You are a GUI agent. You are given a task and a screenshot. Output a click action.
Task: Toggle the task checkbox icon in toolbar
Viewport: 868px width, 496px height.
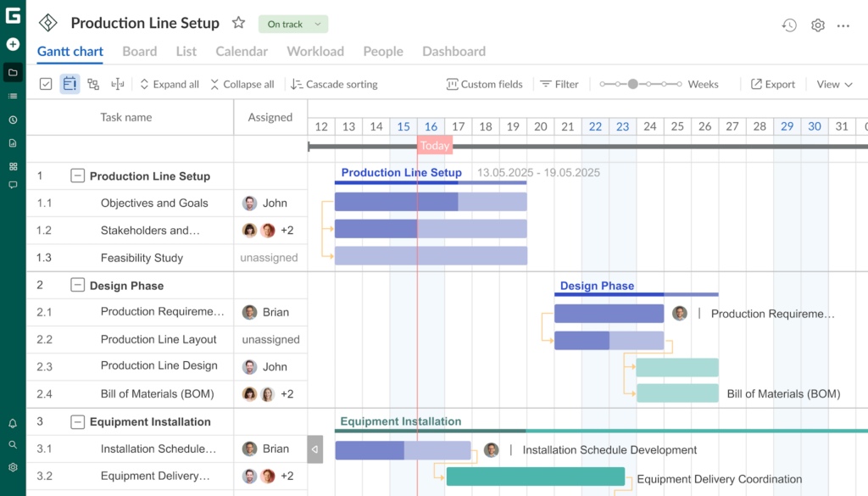tap(46, 84)
